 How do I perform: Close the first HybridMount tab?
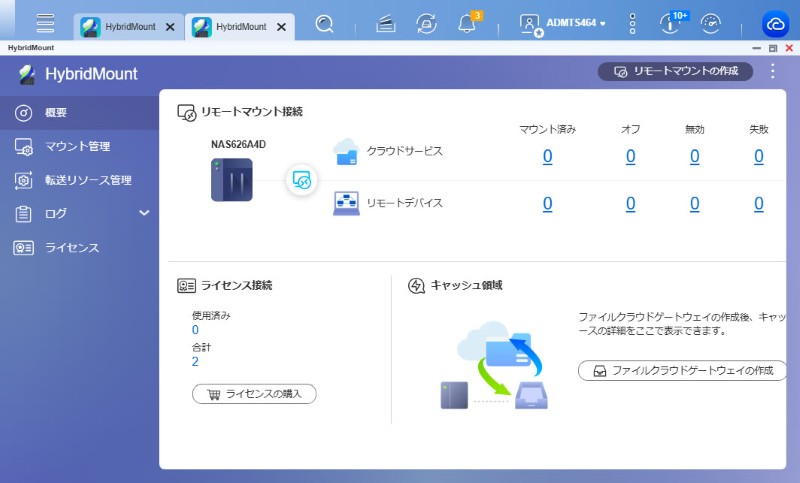pyautogui.click(x=169, y=27)
